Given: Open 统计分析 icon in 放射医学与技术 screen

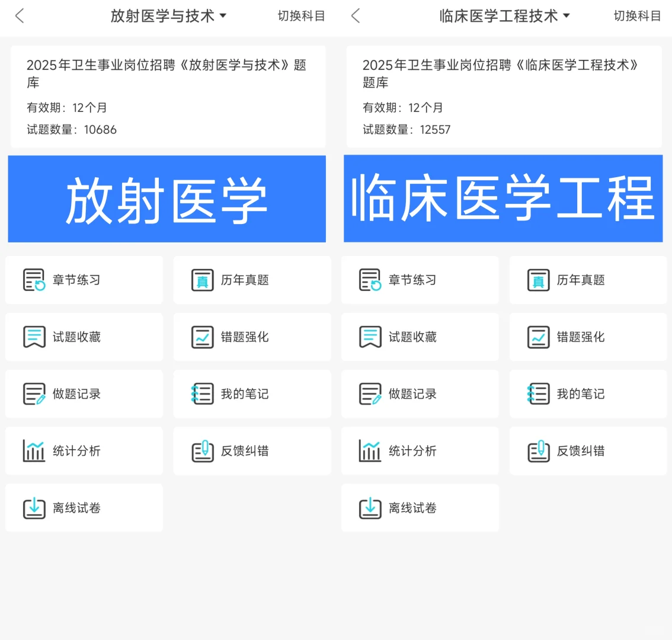Looking at the screenshot, I should (34, 451).
